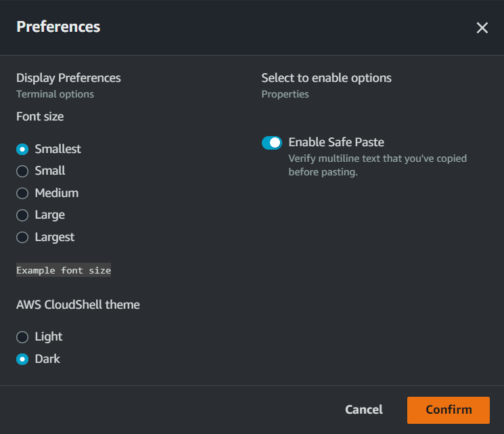Click the Display Preferences heading
504x434 pixels.
tap(68, 78)
